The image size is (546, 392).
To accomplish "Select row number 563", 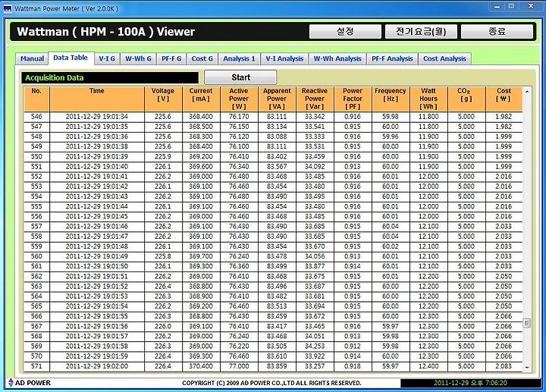I will pyautogui.click(x=36, y=287).
